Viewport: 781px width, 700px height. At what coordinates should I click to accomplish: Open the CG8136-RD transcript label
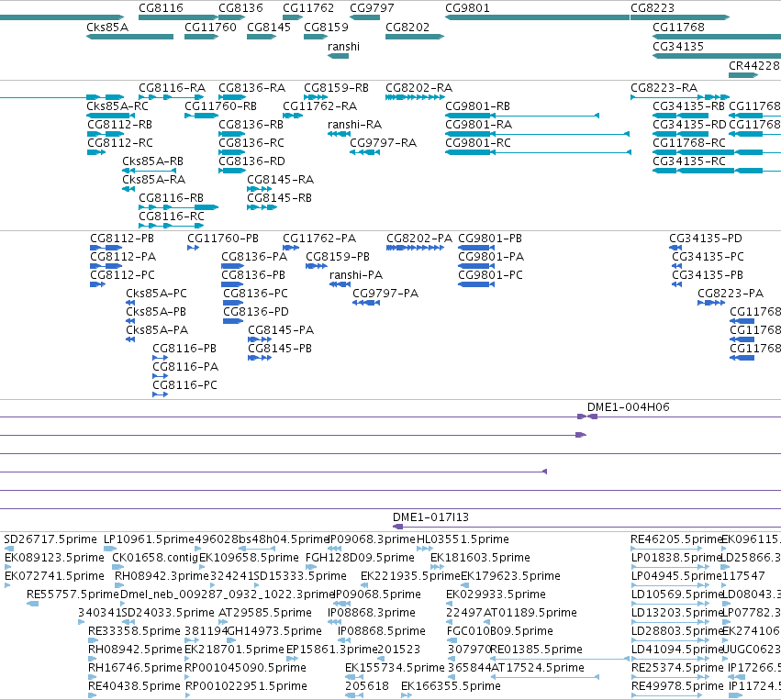click(x=251, y=161)
